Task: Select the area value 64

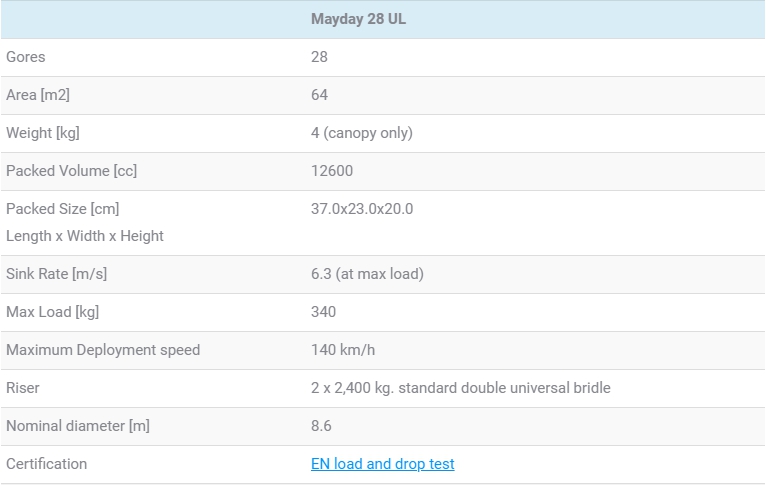Action: pyautogui.click(x=319, y=95)
